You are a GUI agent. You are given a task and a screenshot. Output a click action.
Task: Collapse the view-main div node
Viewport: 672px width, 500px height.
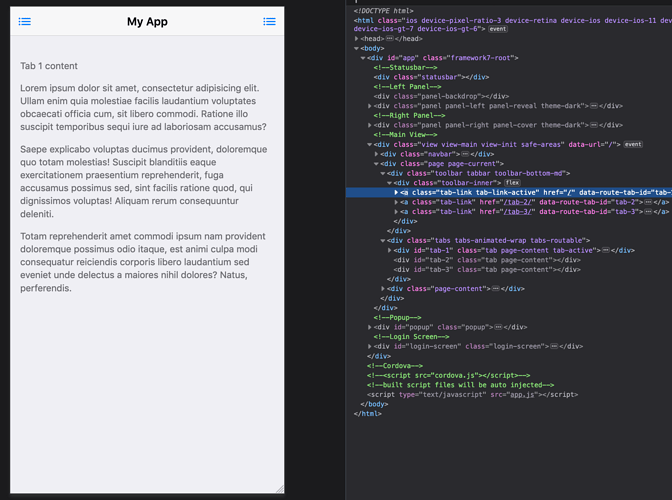369,144
